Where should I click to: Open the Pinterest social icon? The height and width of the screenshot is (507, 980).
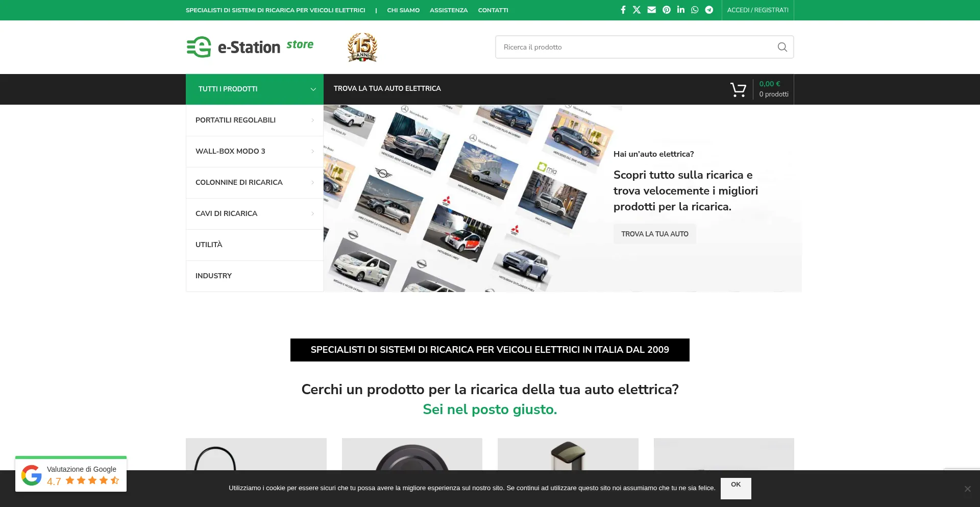[x=666, y=10]
